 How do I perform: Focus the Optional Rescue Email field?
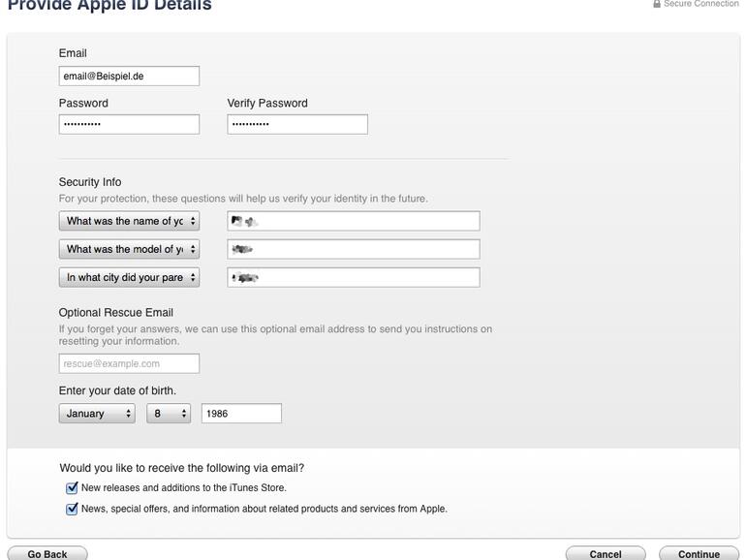(129, 363)
